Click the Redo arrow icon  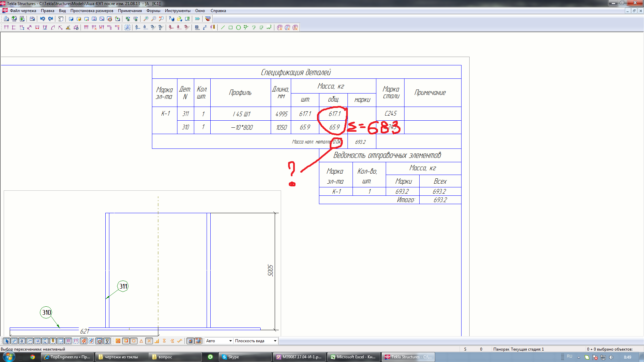[51, 19]
